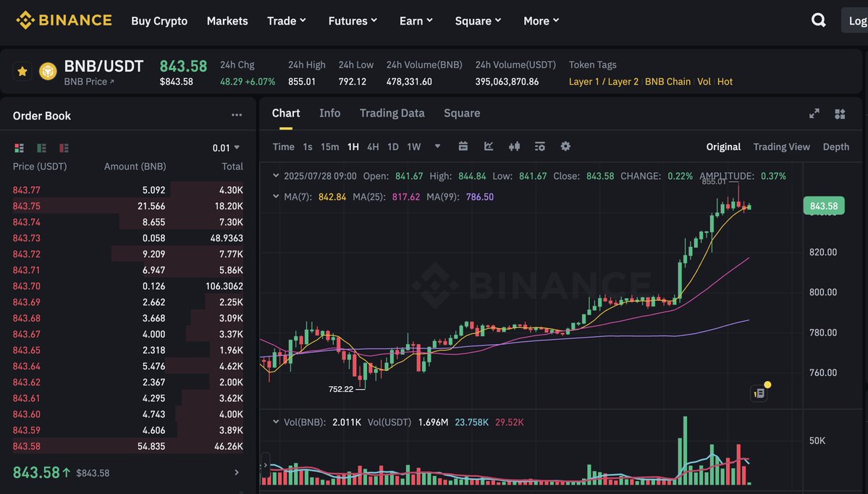
Task: Click the green 843.58 price label on axis
Action: point(824,206)
